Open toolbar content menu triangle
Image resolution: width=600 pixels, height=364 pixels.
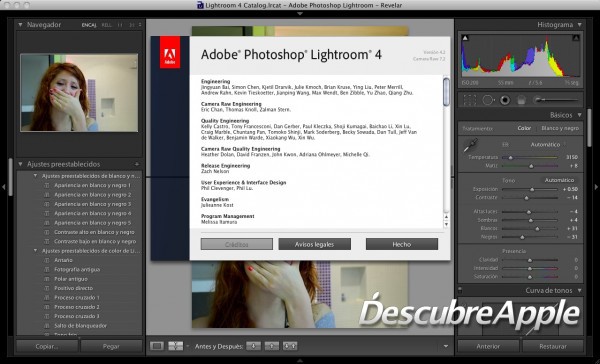pos(446,346)
